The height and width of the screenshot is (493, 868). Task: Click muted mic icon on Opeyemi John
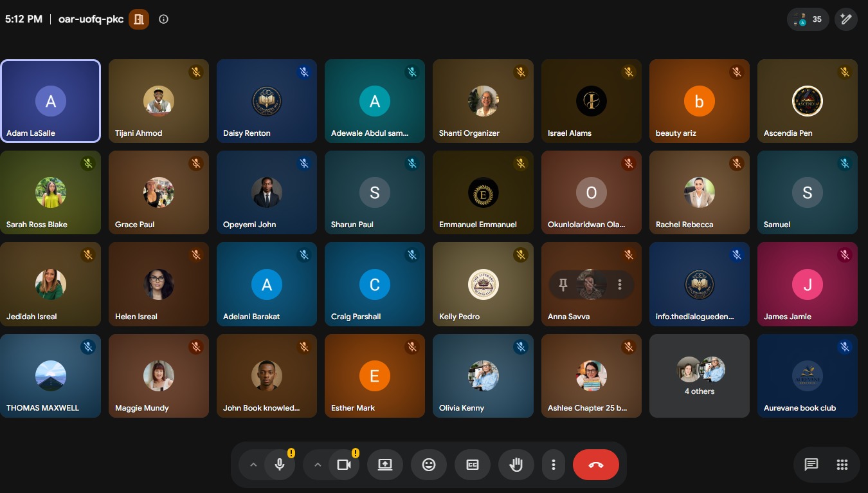click(x=305, y=163)
